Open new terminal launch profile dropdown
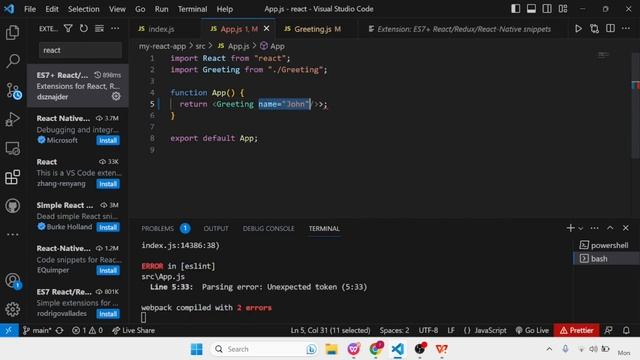Image resolution: width=640 pixels, height=360 pixels. click(581, 228)
